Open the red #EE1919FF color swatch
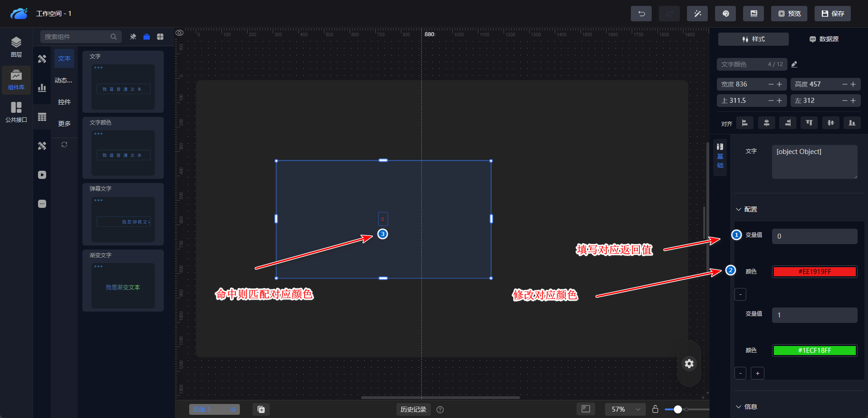This screenshot has height=418, width=868. [814, 272]
